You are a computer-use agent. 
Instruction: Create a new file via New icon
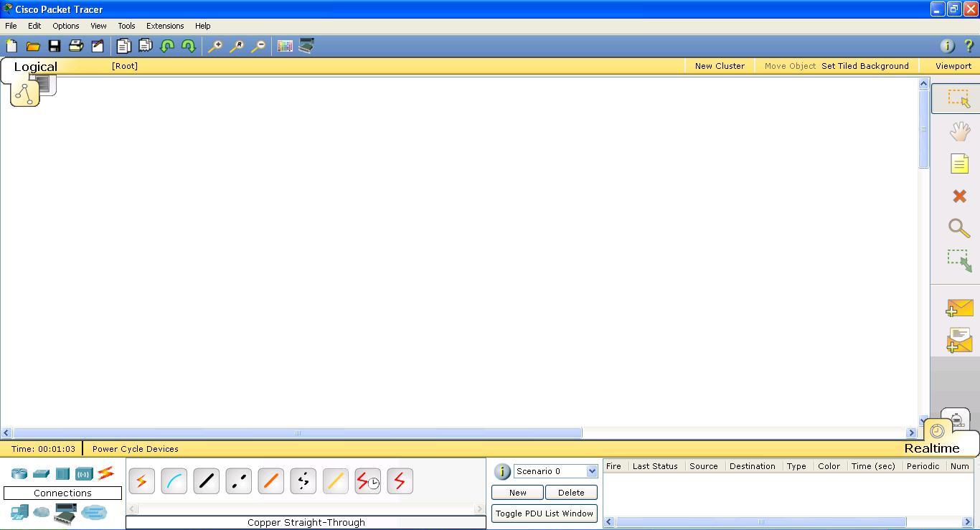[11, 46]
